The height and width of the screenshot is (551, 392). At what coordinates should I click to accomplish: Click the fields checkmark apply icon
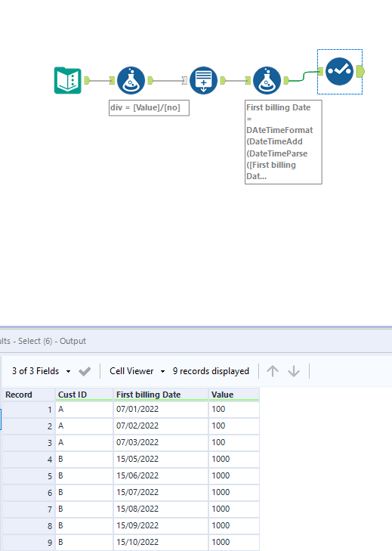tap(85, 371)
